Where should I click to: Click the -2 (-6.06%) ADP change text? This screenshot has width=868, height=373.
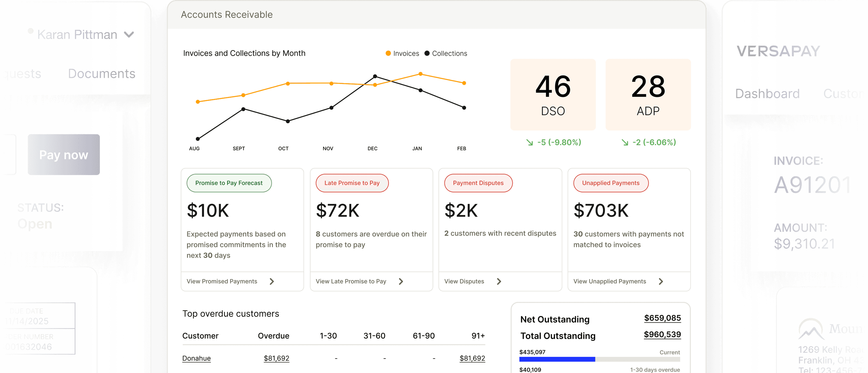point(654,143)
